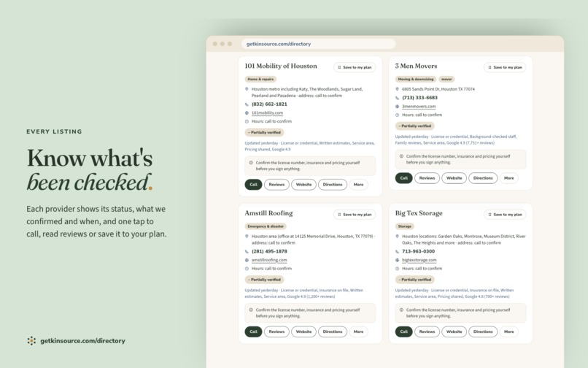588x368 pixels.
Task: Click the clock icon on Amstill Roofing hours
Action: (247, 269)
